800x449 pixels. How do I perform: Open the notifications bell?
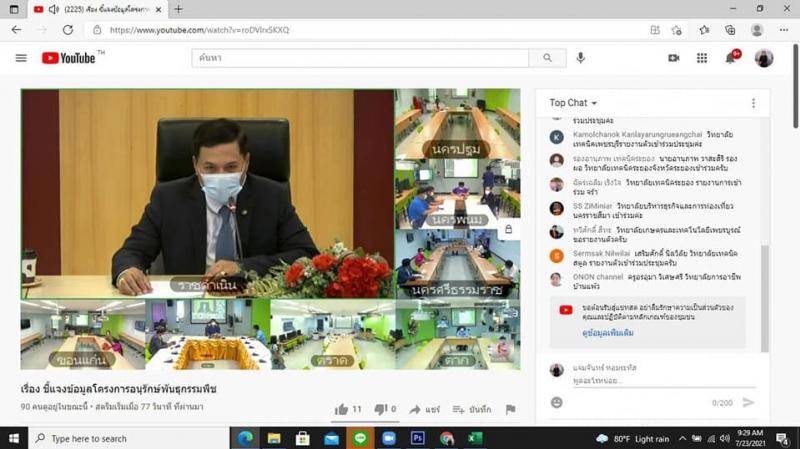coord(731,58)
